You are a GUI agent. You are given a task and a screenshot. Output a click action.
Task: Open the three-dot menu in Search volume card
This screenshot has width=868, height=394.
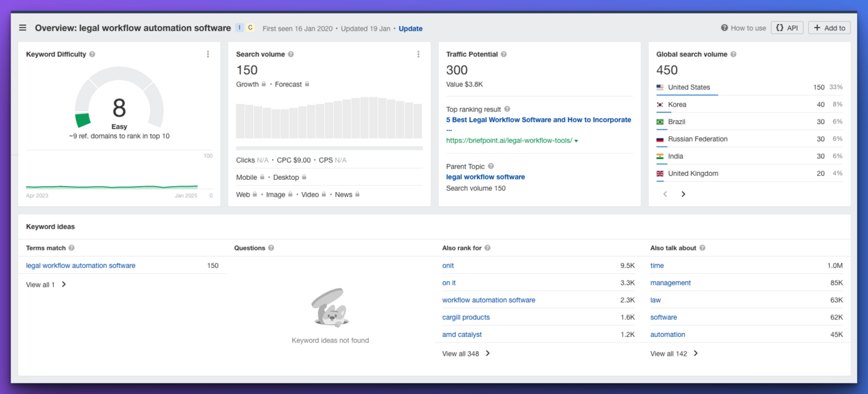click(419, 54)
